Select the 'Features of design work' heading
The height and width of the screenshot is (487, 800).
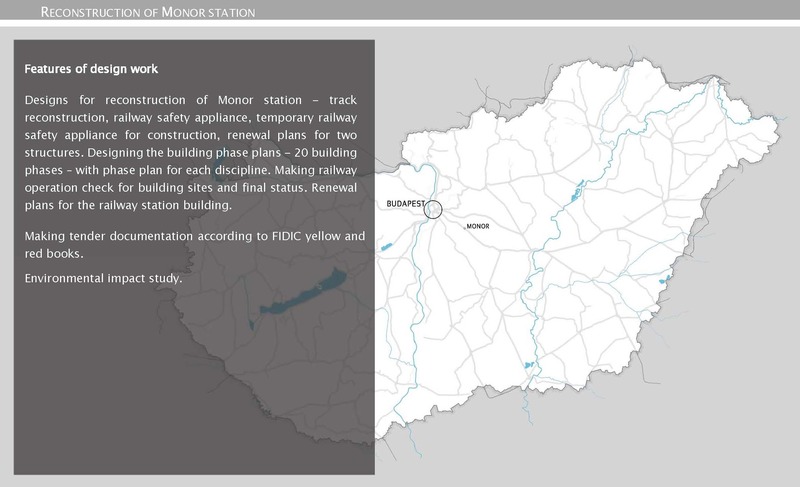(x=91, y=69)
